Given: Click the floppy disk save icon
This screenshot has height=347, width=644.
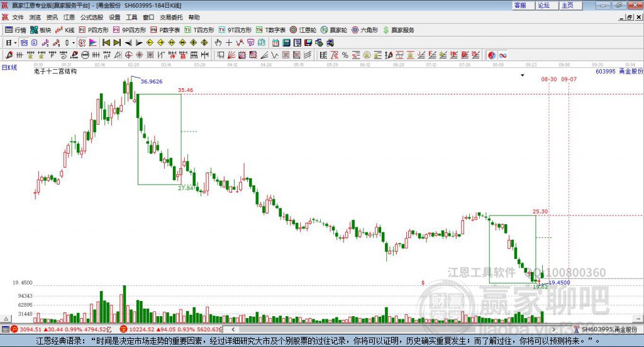Looking at the screenshot, I should (308, 43).
